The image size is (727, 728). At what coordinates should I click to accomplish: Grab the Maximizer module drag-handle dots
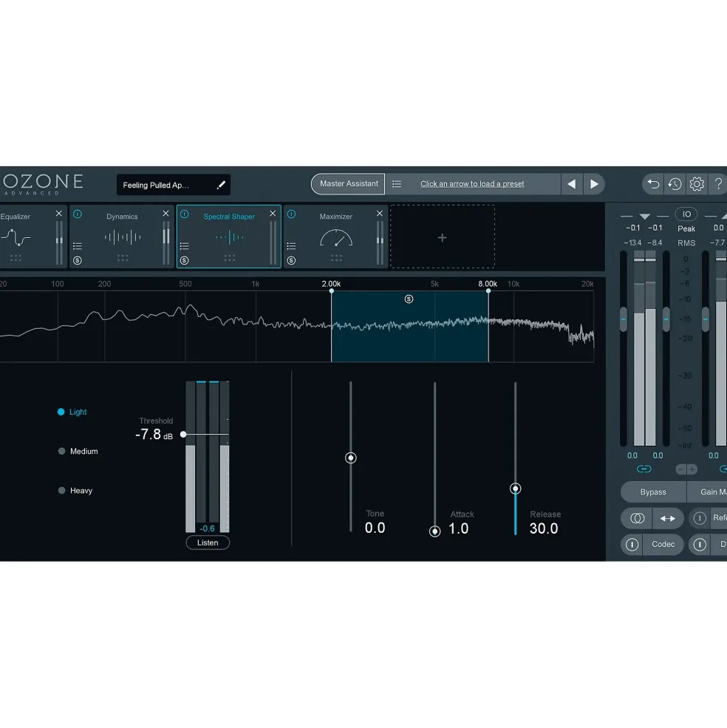(336, 258)
